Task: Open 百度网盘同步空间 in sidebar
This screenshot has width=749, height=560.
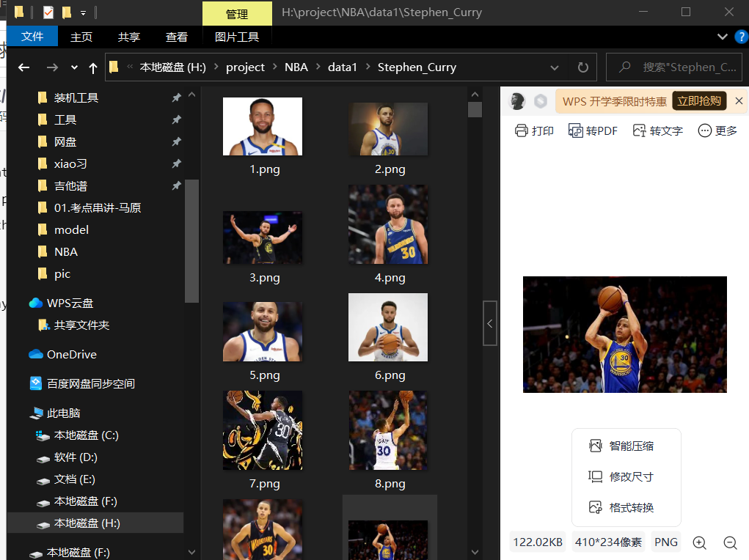Action: [91, 383]
